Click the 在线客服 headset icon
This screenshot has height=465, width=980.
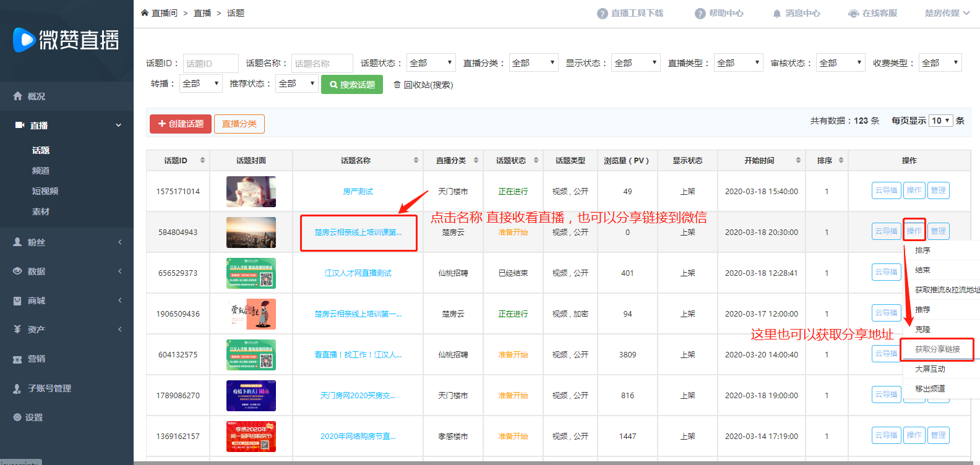coord(853,14)
